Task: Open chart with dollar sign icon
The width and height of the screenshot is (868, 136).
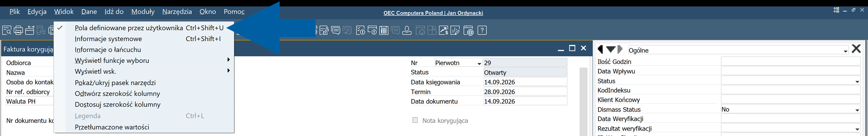Action: tap(443, 30)
